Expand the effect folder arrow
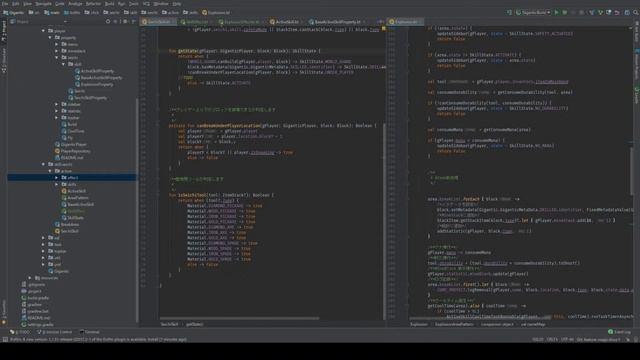The image size is (640, 360). pyautogui.click(x=57, y=178)
